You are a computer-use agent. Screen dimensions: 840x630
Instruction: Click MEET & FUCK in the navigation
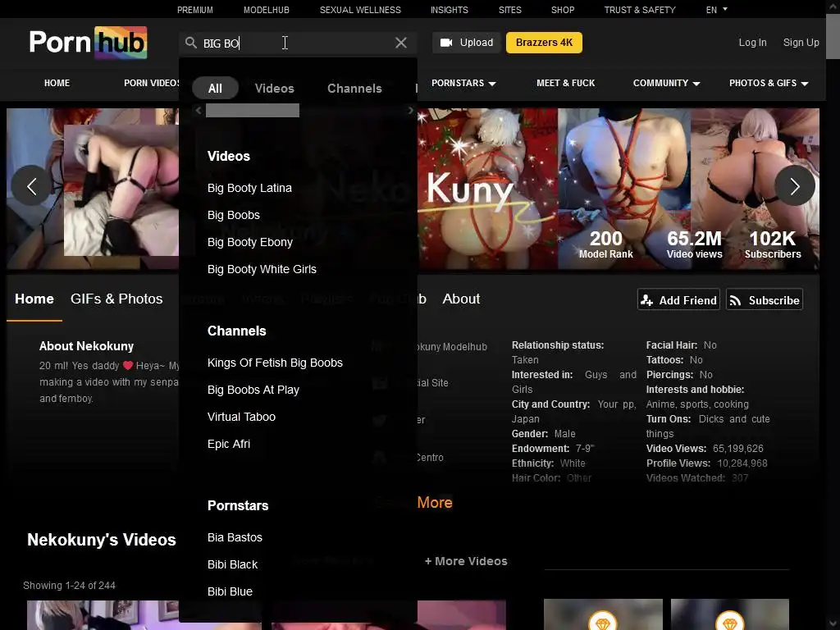(566, 83)
